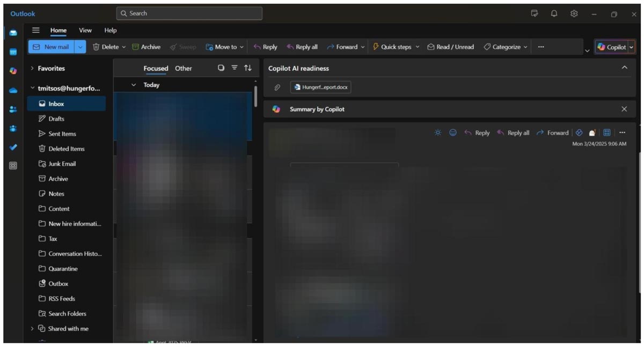Expand ribbon options chevron
644x347 pixels.
click(x=587, y=50)
